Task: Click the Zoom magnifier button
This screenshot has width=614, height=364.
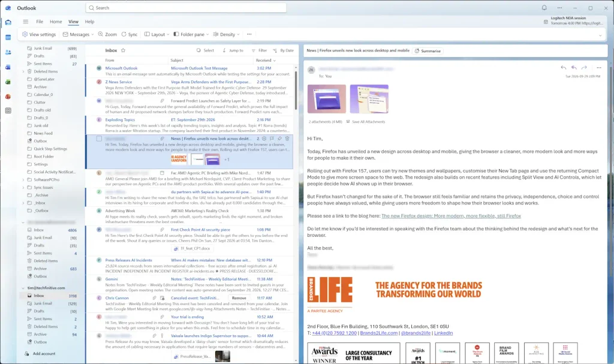Action: pyautogui.click(x=107, y=34)
